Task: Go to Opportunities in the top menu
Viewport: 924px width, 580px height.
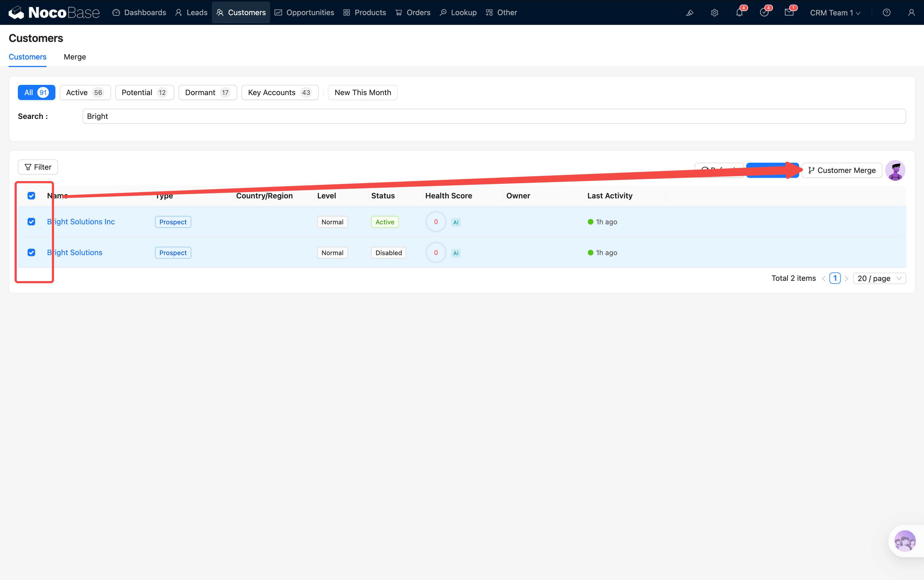Action: click(x=304, y=13)
